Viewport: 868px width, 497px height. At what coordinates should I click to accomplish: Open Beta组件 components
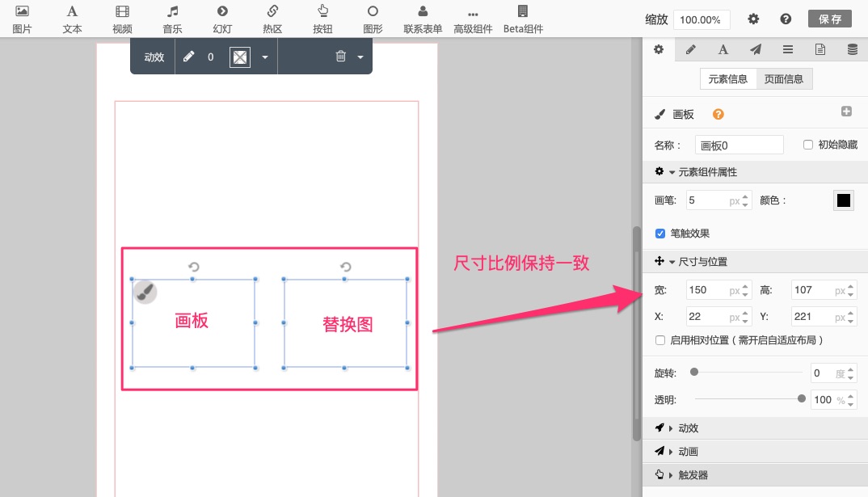click(x=523, y=19)
